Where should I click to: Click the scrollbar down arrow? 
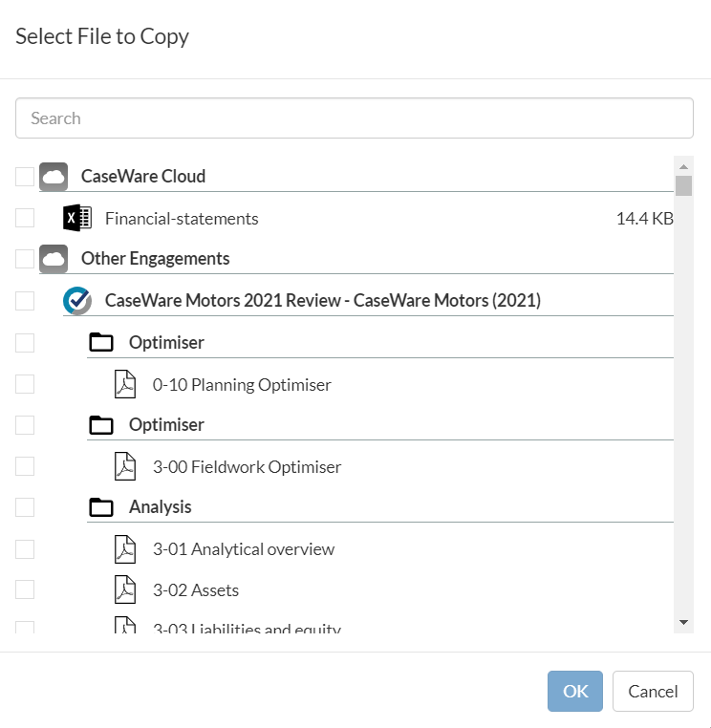(x=682, y=622)
